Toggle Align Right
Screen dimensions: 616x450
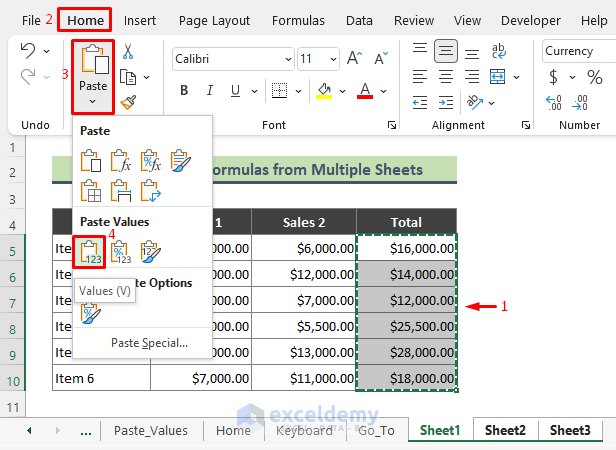(x=472, y=76)
